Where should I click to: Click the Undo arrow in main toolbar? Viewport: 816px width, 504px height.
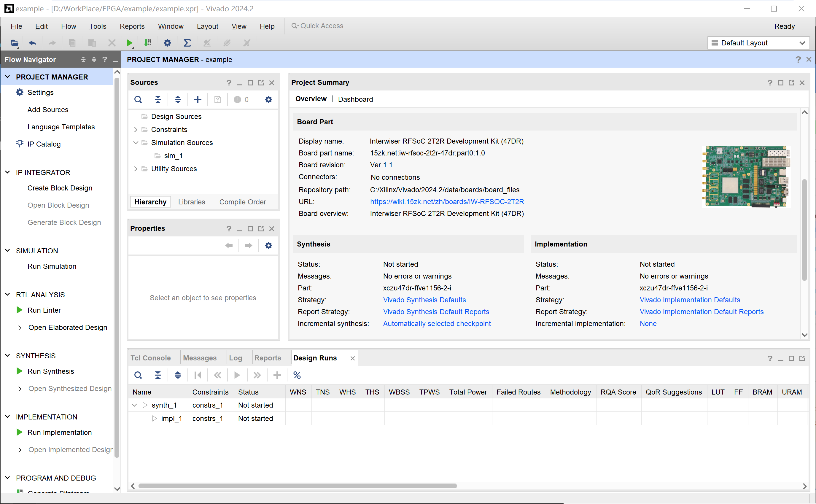point(32,43)
